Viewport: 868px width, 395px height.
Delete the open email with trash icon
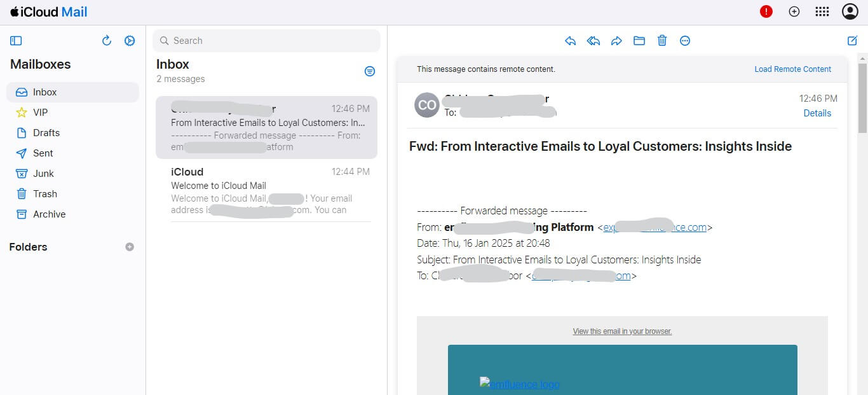(x=661, y=40)
